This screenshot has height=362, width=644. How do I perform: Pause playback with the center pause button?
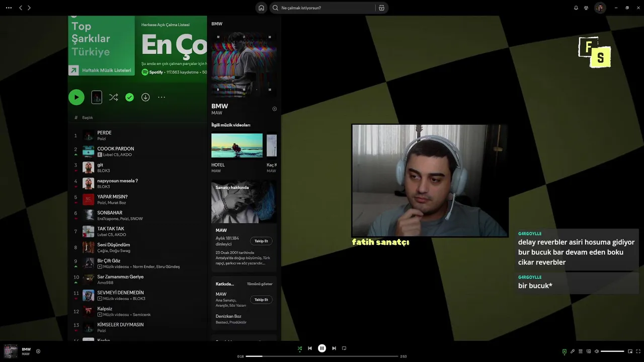(322, 348)
